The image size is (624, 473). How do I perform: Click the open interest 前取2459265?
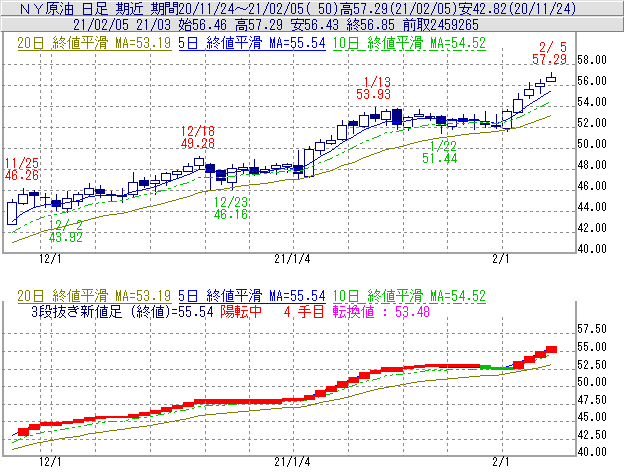pyautogui.click(x=441, y=25)
